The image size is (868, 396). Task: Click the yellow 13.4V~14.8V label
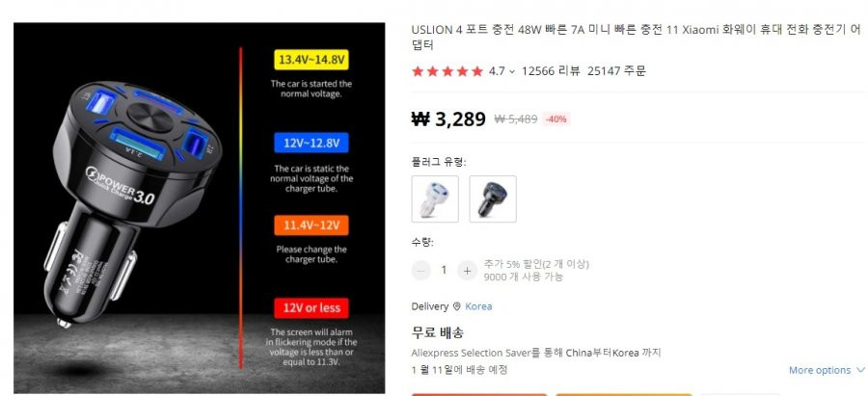312,60
